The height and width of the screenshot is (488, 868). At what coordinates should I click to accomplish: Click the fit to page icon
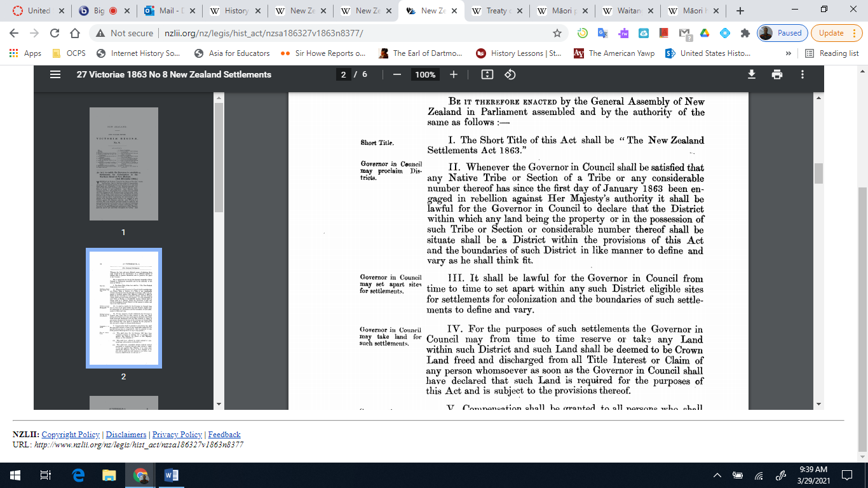(x=487, y=74)
